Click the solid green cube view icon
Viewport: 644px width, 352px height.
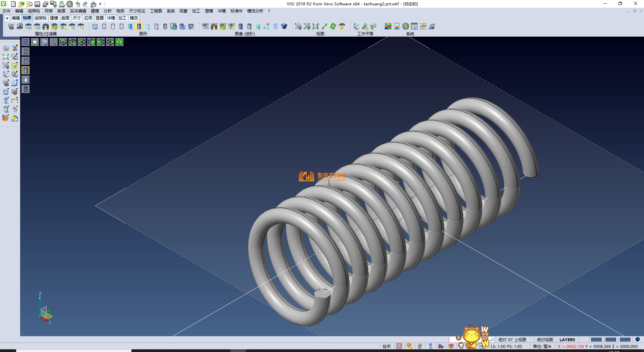point(119,42)
